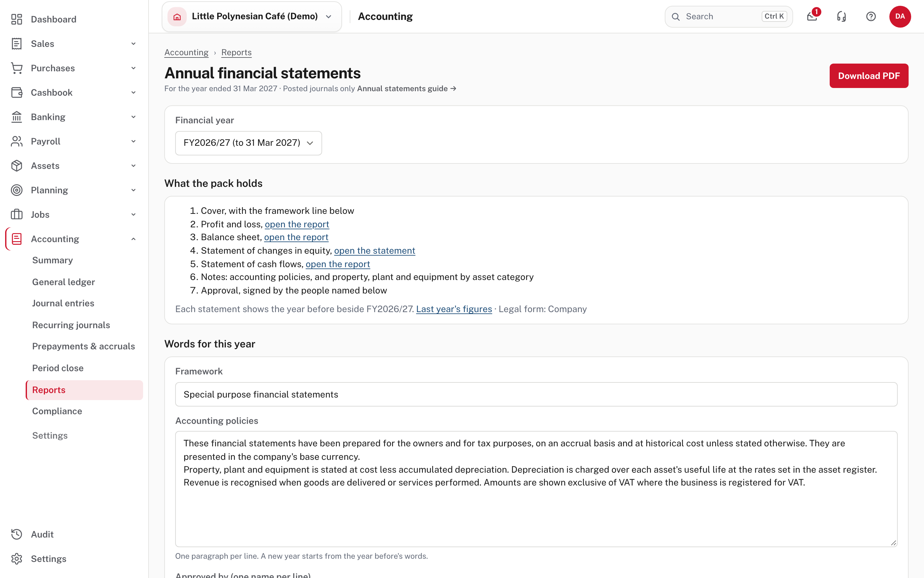The image size is (924, 578).
Task: Open the Audit history icon
Action: tap(16, 534)
